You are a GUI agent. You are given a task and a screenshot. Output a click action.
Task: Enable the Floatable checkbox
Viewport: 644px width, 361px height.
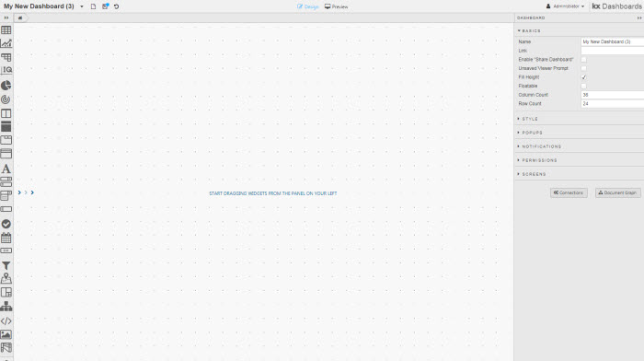pyautogui.click(x=583, y=86)
